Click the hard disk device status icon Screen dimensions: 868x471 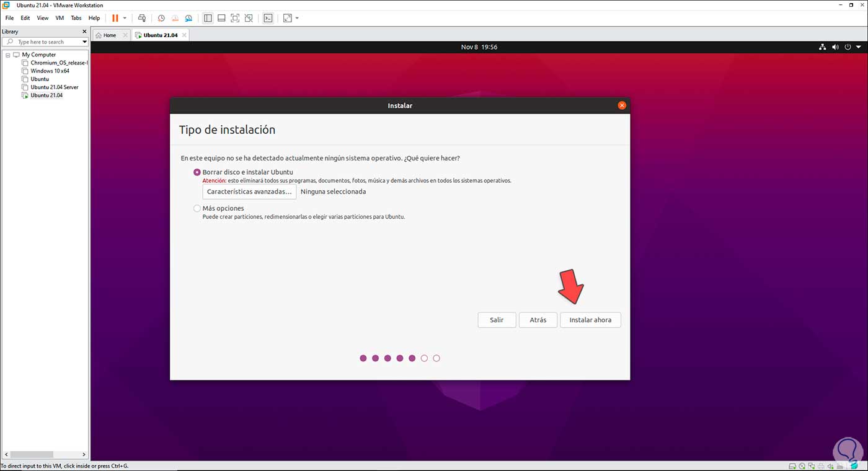click(x=792, y=466)
